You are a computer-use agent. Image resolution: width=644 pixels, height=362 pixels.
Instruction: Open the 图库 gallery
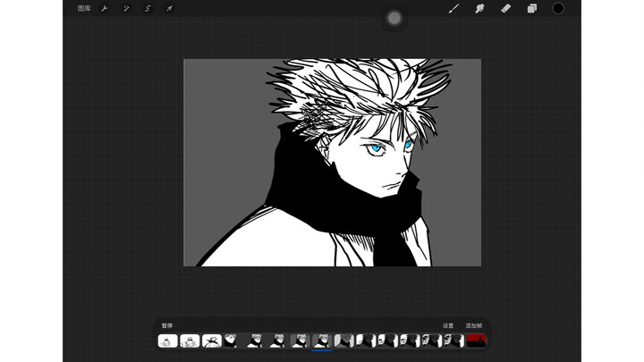(84, 8)
